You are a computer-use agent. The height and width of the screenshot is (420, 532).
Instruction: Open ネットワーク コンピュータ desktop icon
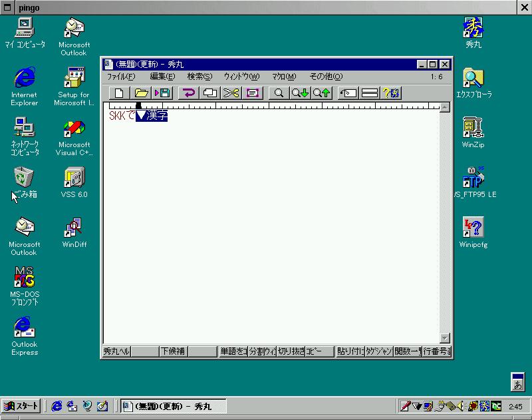click(x=25, y=136)
